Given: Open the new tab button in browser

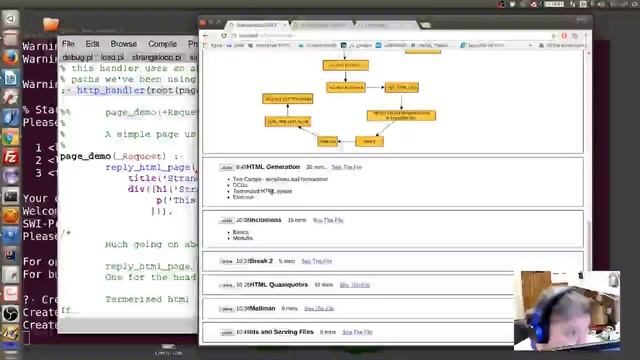Looking at the screenshot, I should (425, 25).
